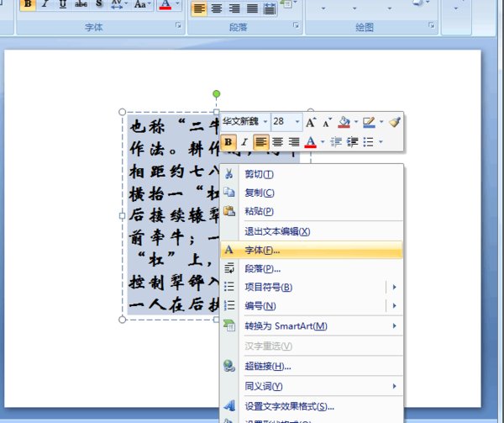Open the 段落 group dialog launcher

pos(296,25)
